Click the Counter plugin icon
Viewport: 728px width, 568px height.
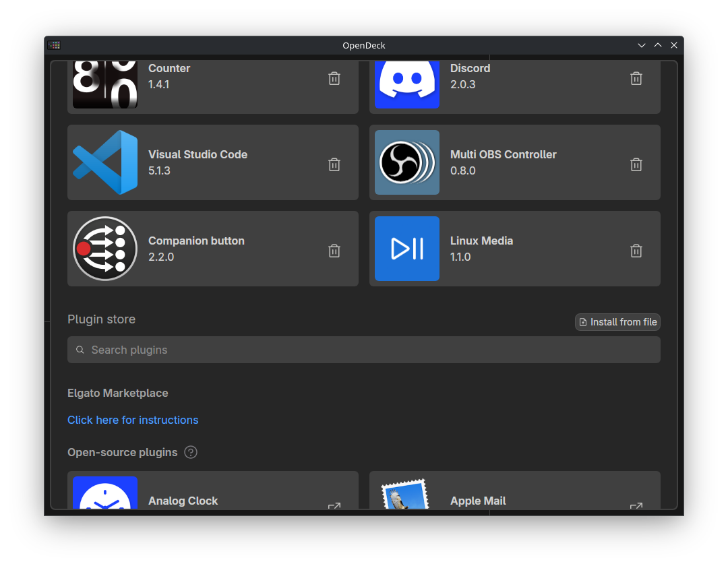(x=105, y=84)
